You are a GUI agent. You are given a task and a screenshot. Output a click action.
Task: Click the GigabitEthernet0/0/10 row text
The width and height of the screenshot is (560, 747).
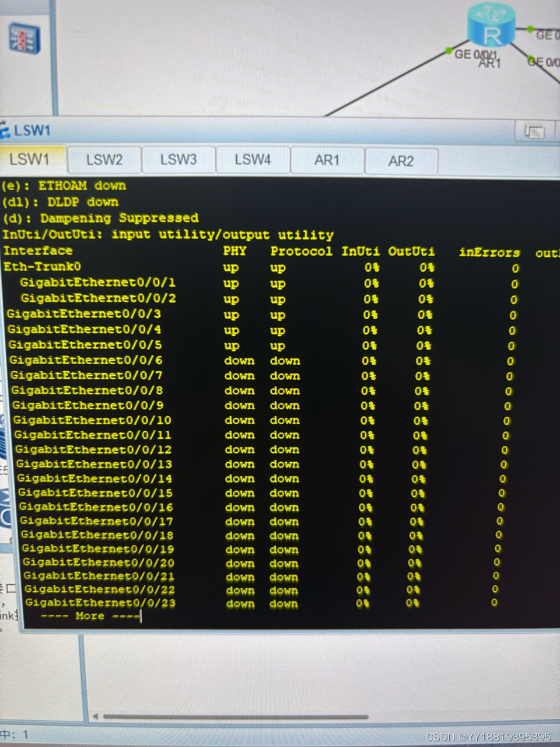pos(93,420)
